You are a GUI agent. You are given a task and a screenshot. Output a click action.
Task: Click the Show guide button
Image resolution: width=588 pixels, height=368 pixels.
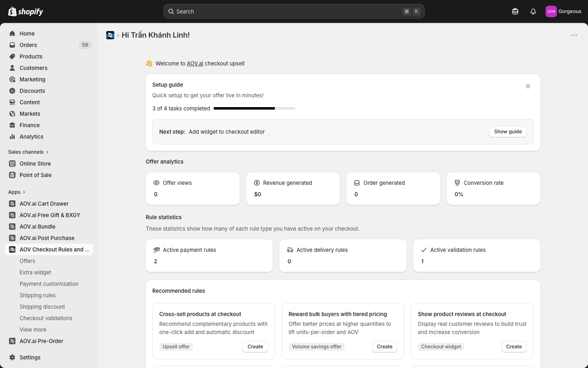[508, 132]
